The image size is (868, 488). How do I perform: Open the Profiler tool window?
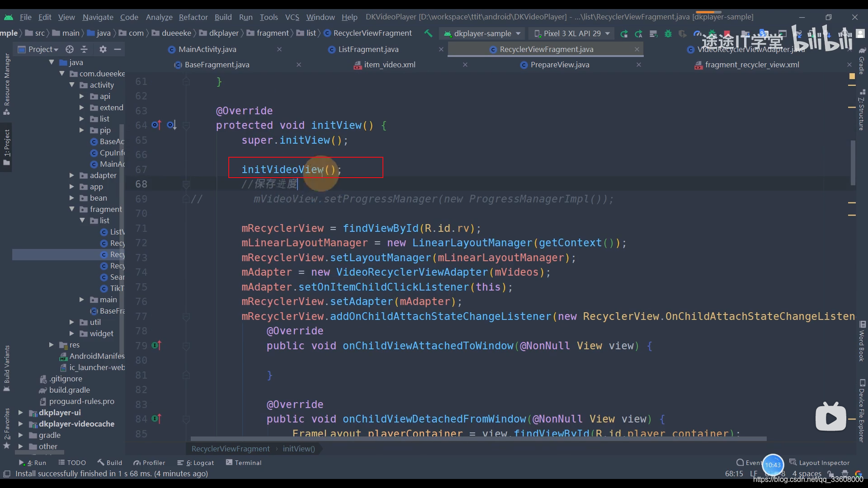click(149, 463)
